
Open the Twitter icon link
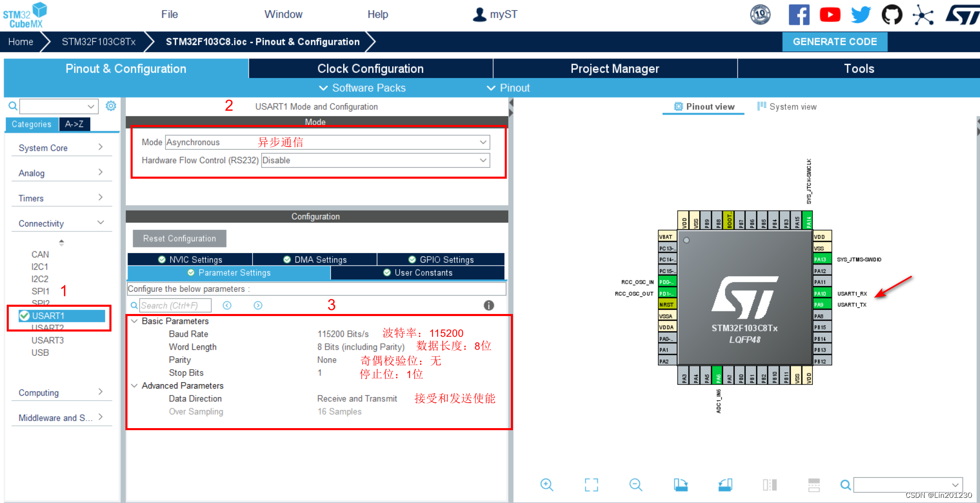pyautogui.click(x=861, y=15)
